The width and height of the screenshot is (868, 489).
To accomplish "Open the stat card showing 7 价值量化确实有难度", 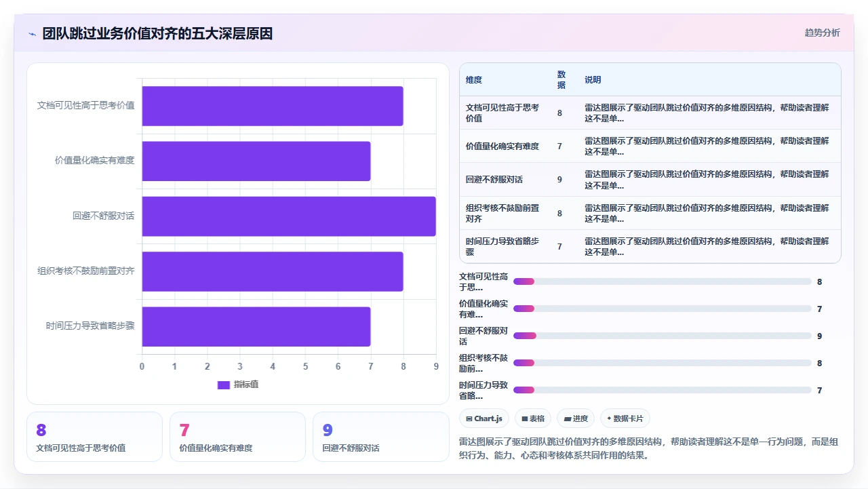I will coord(238,437).
